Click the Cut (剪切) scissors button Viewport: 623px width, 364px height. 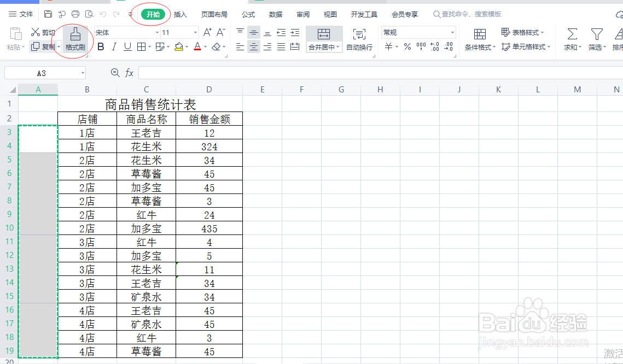point(43,33)
